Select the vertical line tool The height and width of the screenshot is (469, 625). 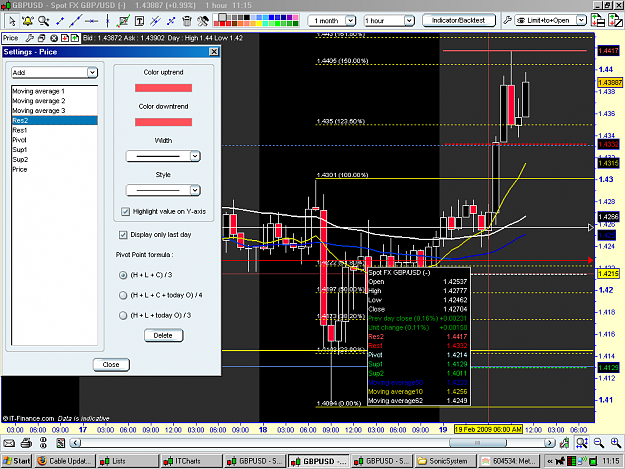[107, 20]
